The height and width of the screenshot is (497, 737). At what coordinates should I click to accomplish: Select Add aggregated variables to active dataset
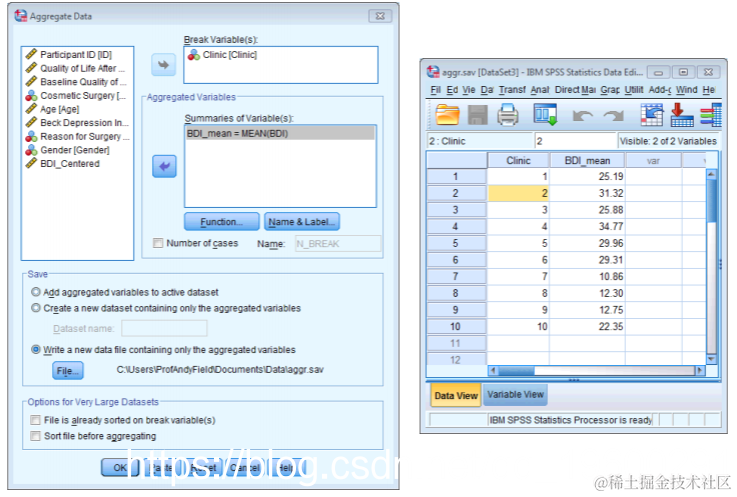[x=36, y=292]
